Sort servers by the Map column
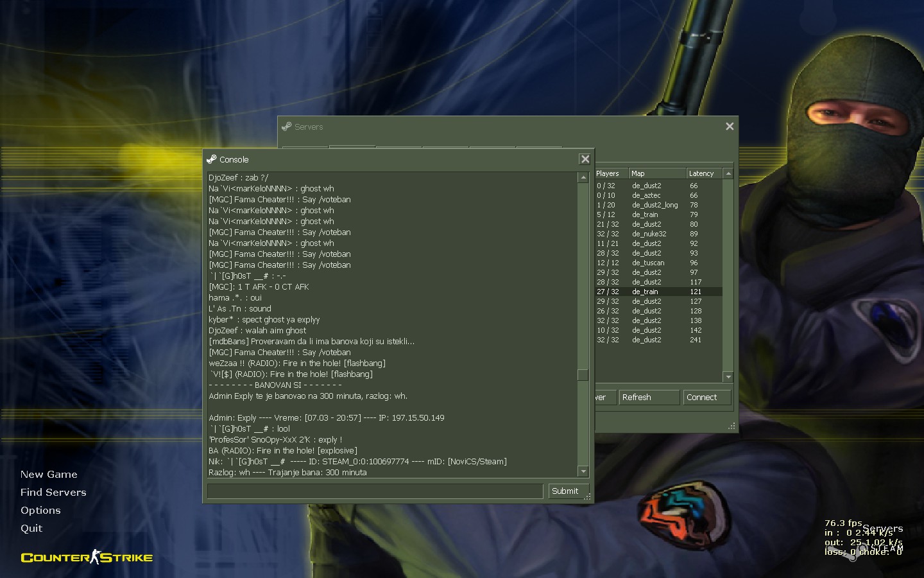This screenshot has width=924, height=578. pyautogui.click(x=657, y=173)
